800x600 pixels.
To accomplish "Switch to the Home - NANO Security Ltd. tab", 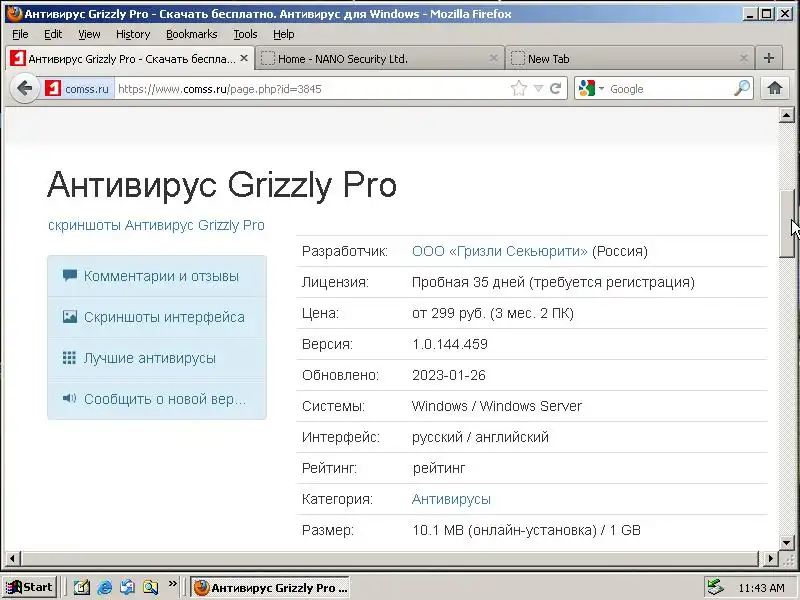I will tap(380, 58).
